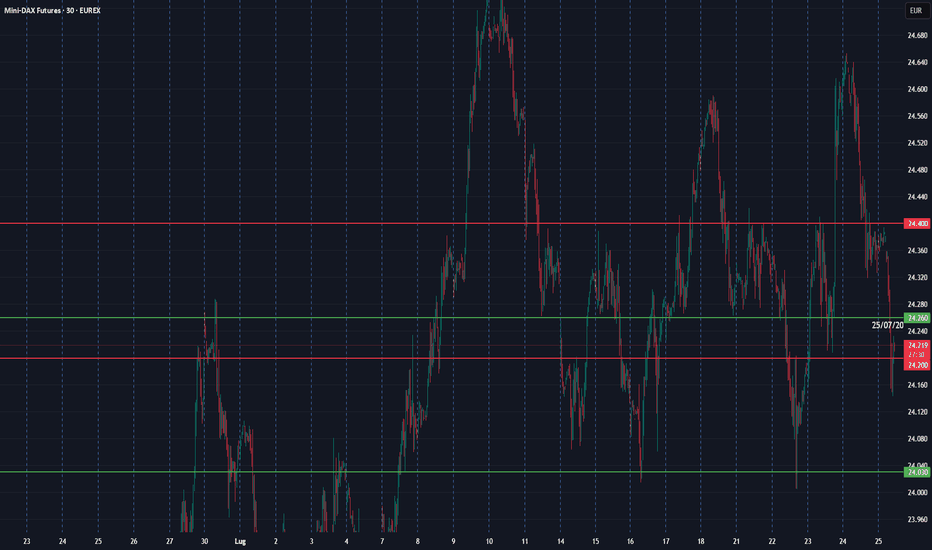
Task: Click the green 24.260 price tag
Action: [917, 318]
